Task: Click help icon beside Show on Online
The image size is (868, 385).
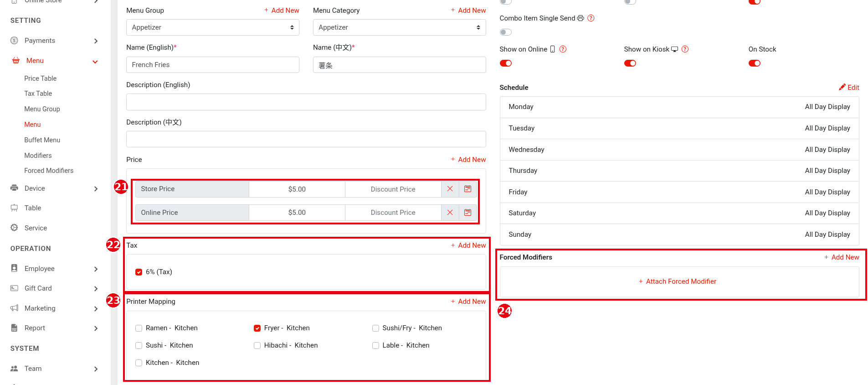Action: [x=563, y=49]
